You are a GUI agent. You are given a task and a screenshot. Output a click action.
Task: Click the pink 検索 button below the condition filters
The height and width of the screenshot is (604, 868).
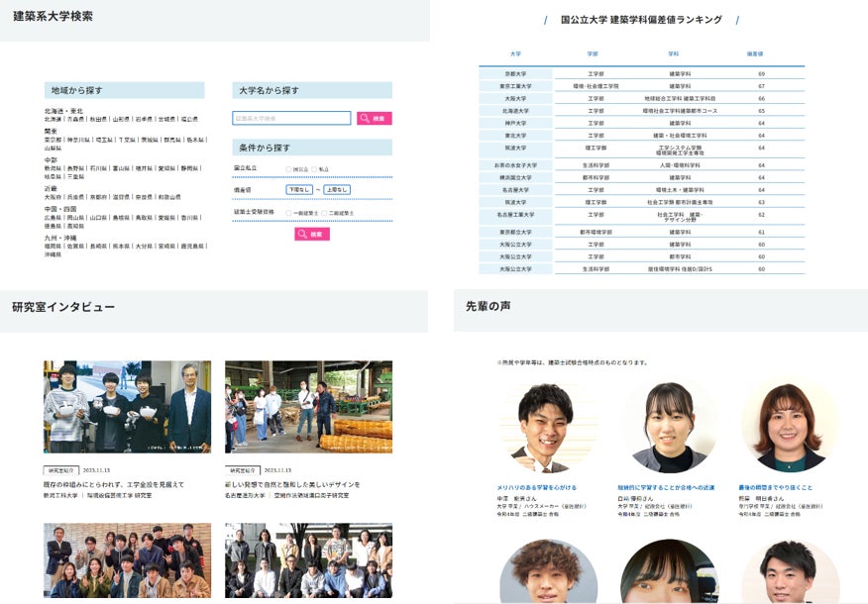tap(312, 234)
